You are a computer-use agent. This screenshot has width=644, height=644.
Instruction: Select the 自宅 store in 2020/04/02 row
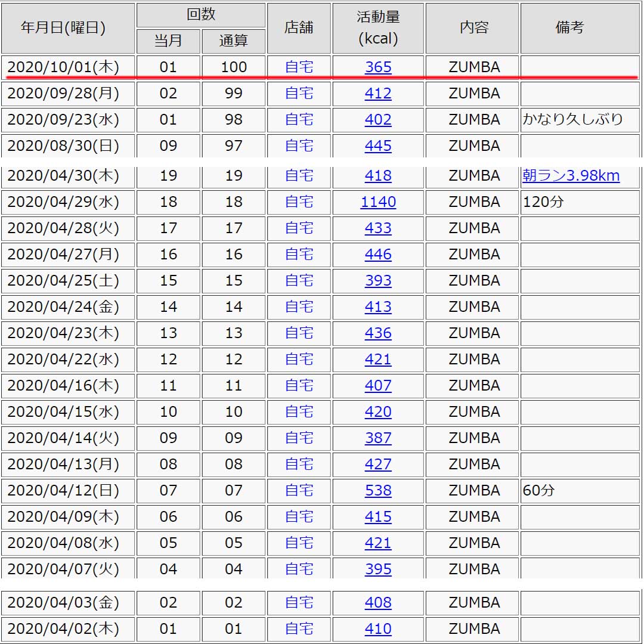299,629
